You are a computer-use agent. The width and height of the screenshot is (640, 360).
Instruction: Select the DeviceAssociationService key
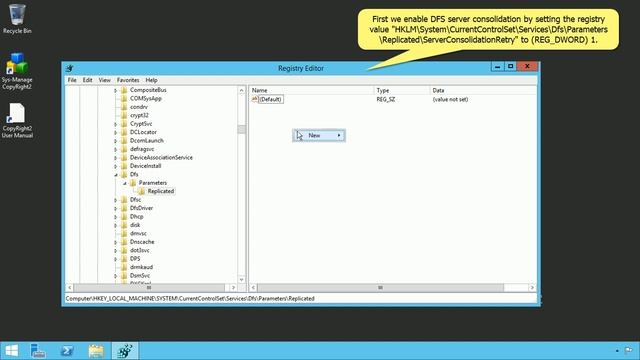[x=161, y=157]
